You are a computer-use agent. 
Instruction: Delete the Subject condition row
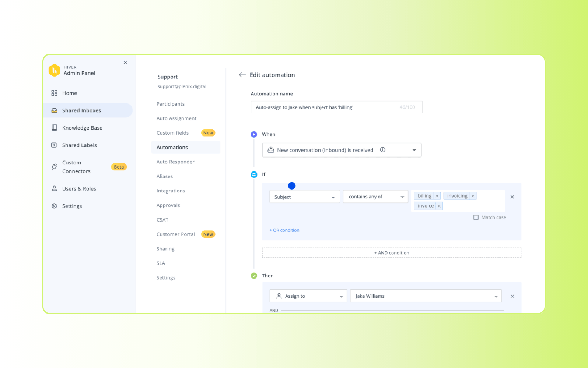tap(512, 197)
